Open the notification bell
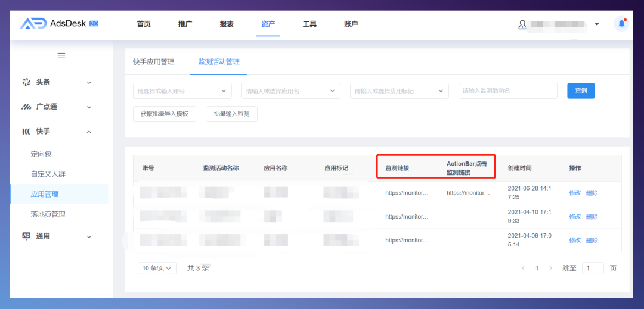This screenshot has width=644, height=309. pos(621,24)
